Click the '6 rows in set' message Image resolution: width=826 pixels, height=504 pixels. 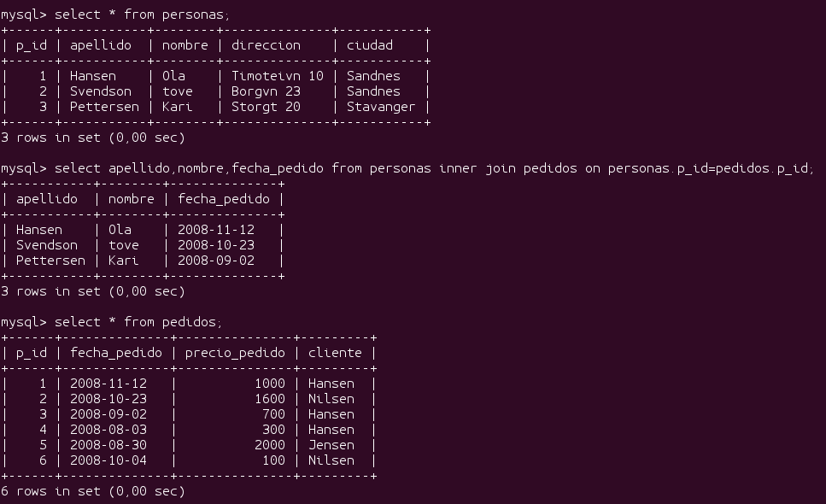[93, 491]
